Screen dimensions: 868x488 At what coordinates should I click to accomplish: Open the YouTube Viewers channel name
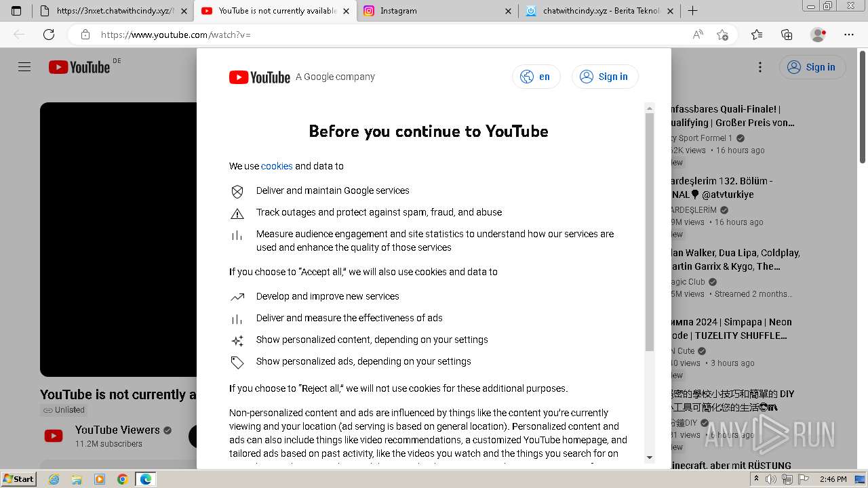(x=117, y=430)
